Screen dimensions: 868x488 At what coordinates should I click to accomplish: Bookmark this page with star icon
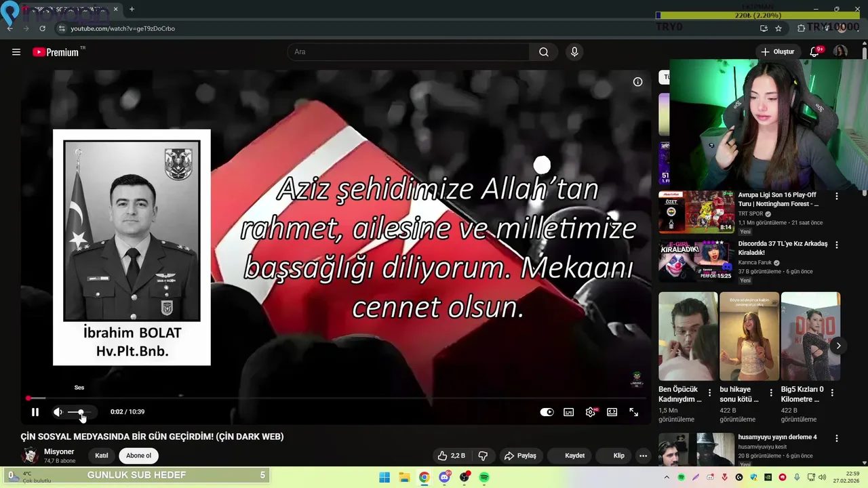(x=778, y=28)
